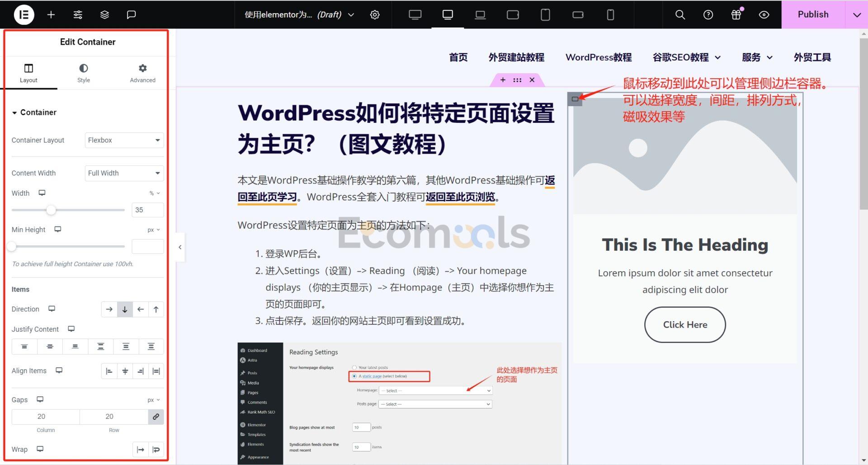868x465 pixels.
Task: Collapse the Container section
Action: pos(34,112)
